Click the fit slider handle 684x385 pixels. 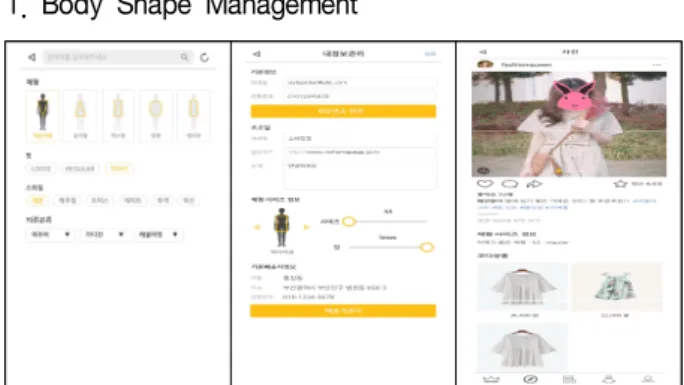[427, 247]
